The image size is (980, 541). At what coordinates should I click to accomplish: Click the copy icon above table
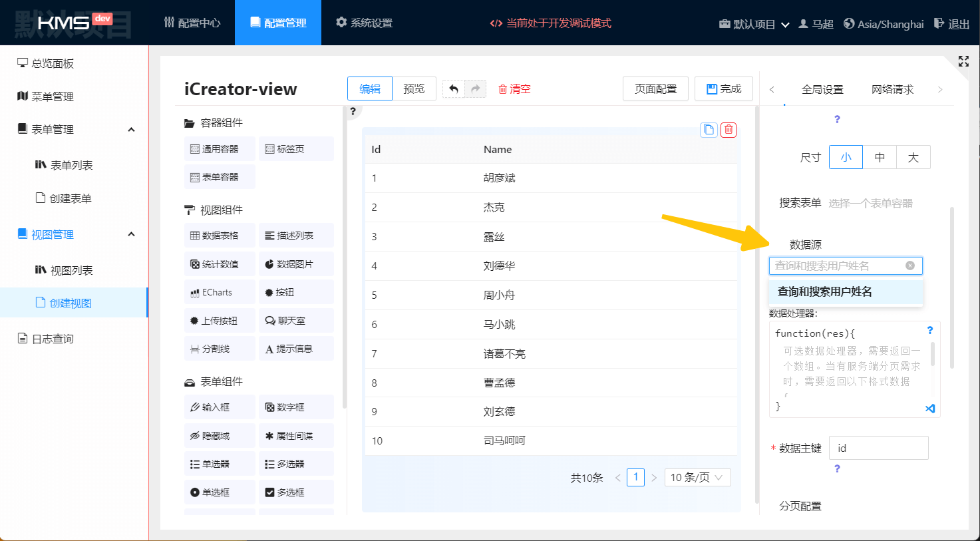click(x=709, y=130)
